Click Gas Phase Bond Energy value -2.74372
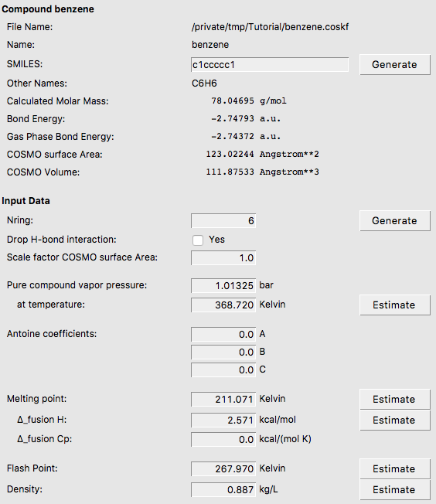Screen dimensions: 436x504 coord(233,136)
